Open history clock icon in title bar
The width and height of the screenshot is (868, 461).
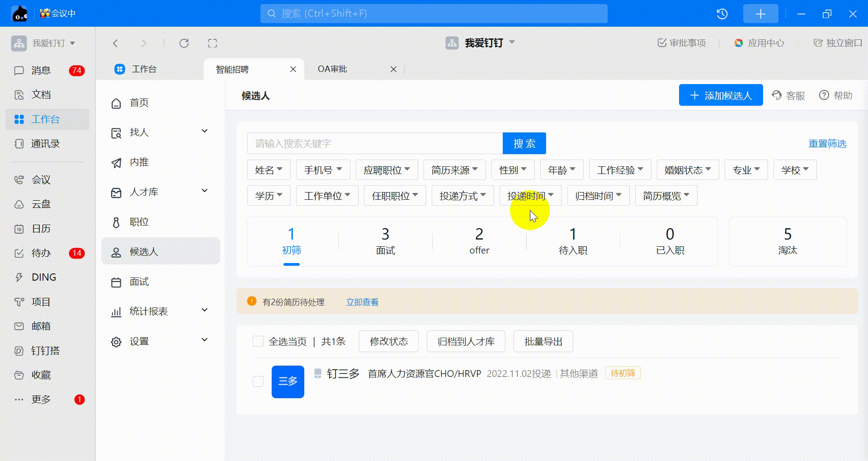point(722,14)
